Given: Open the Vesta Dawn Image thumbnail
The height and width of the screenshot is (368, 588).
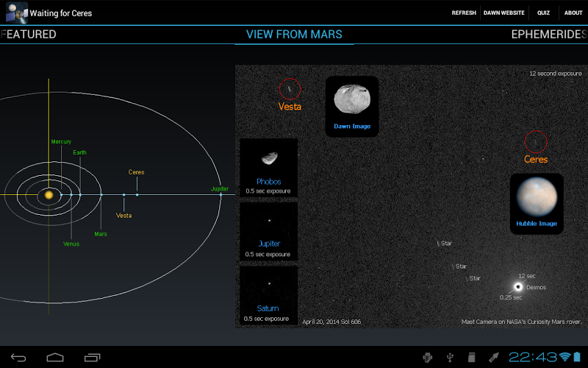Looking at the screenshot, I should pos(352,106).
